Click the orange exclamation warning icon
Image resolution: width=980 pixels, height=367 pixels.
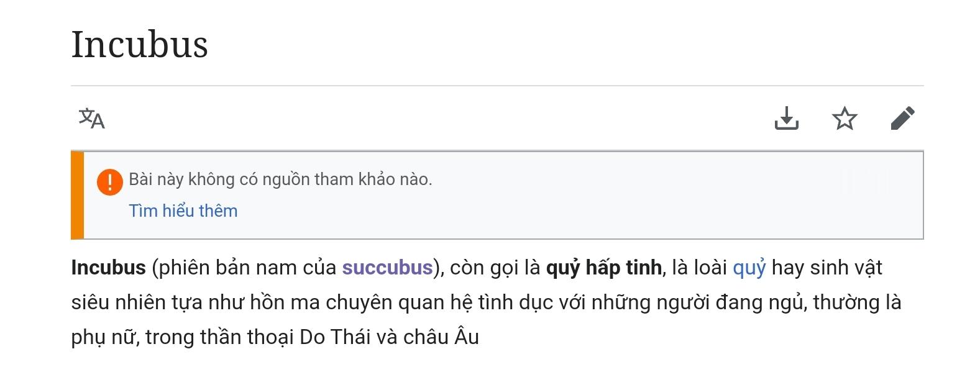[x=110, y=182]
